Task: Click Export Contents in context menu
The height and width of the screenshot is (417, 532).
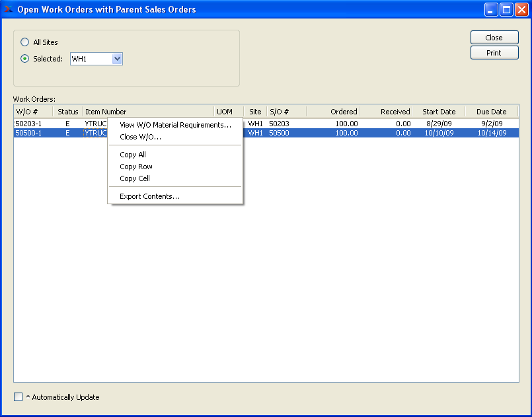Action: [x=149, y=196]
